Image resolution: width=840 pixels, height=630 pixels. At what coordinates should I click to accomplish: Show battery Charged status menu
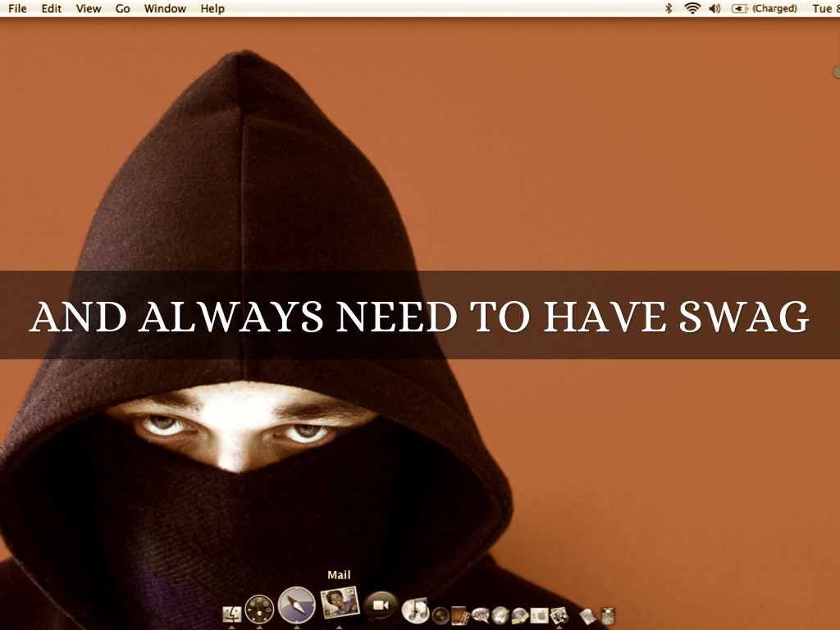pos(764,8)
